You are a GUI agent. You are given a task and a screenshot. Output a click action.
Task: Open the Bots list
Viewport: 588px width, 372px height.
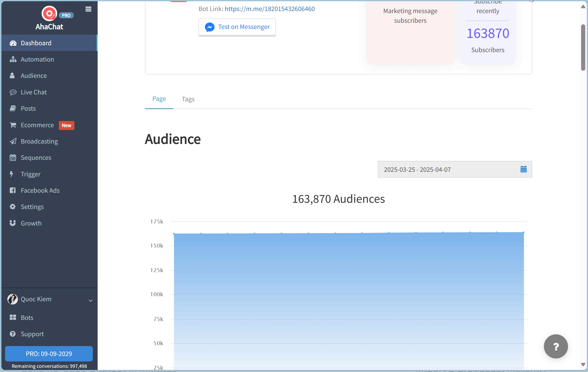point(27,318)
